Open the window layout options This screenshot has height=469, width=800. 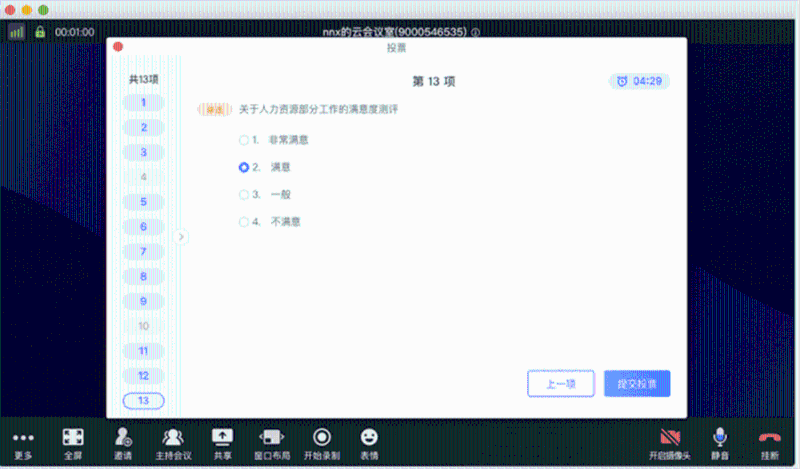(272, 444)
